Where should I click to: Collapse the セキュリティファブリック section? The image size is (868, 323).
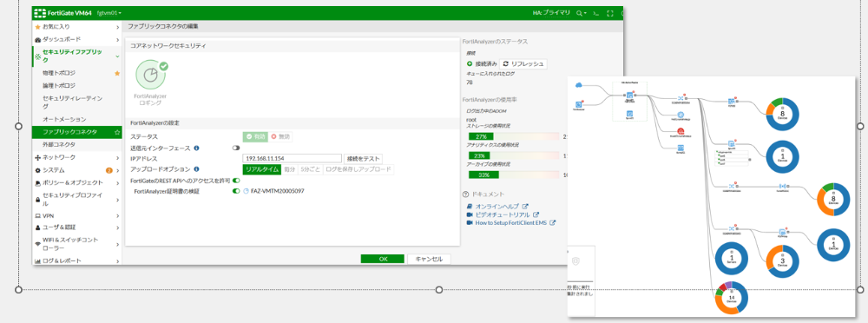coord(77,56)
